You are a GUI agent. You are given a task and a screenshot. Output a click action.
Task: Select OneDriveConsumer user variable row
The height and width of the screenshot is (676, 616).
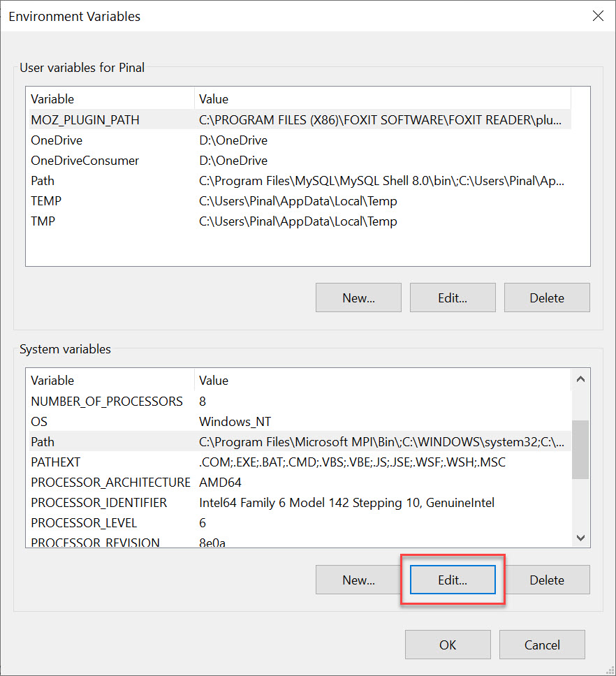coord(300,161)
